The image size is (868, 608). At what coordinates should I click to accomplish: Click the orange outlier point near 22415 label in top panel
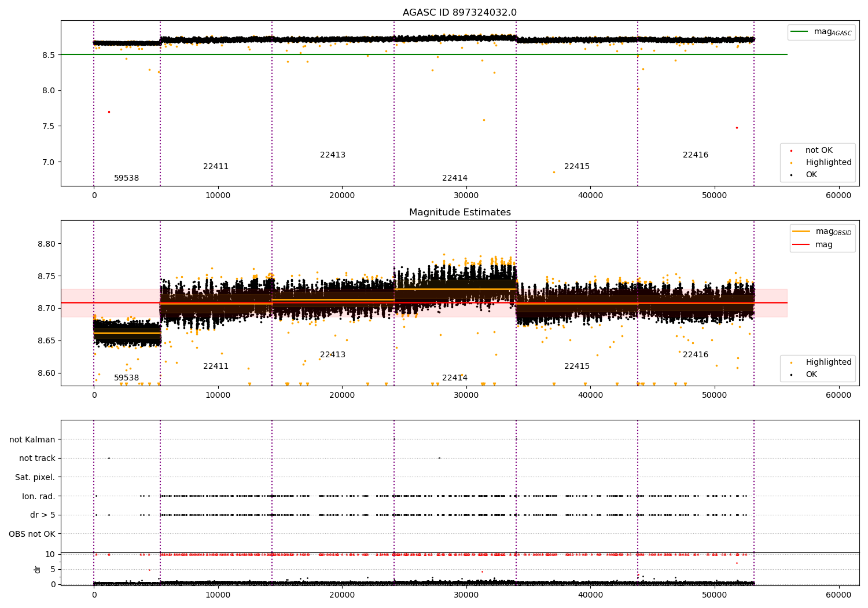click(x=554, y=172)
